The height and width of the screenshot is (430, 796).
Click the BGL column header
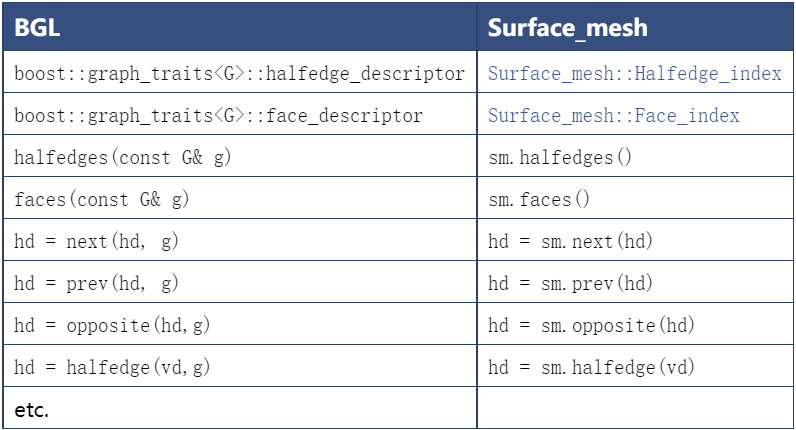click(x=240, y=27)
